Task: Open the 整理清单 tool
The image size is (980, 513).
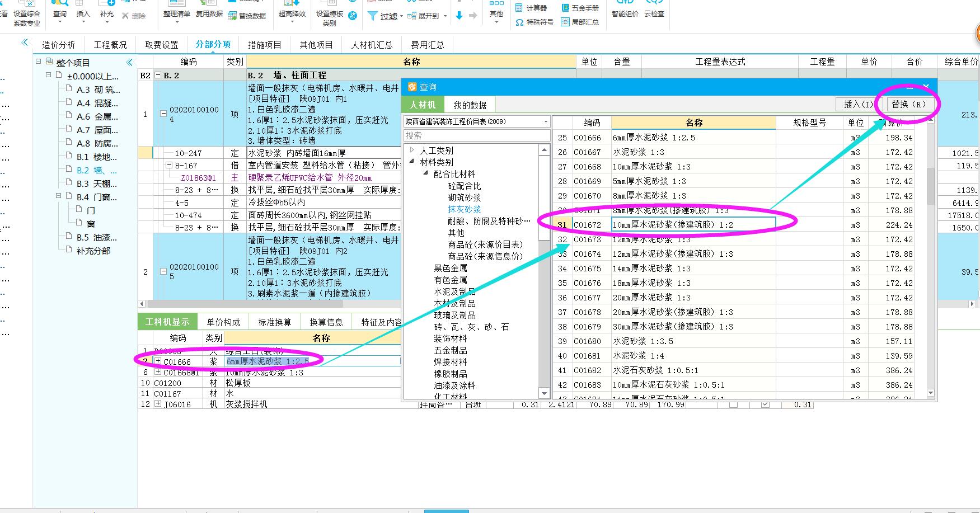Action: point(177,10)
